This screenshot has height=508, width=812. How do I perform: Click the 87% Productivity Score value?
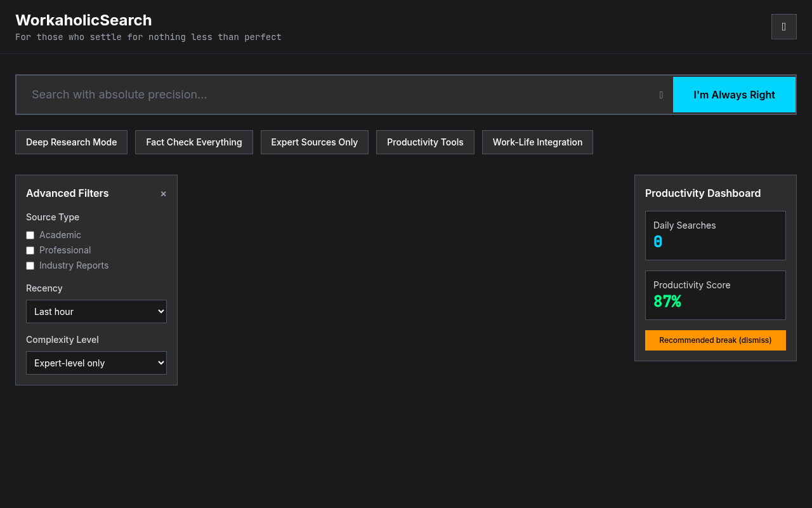pos(667,302)
